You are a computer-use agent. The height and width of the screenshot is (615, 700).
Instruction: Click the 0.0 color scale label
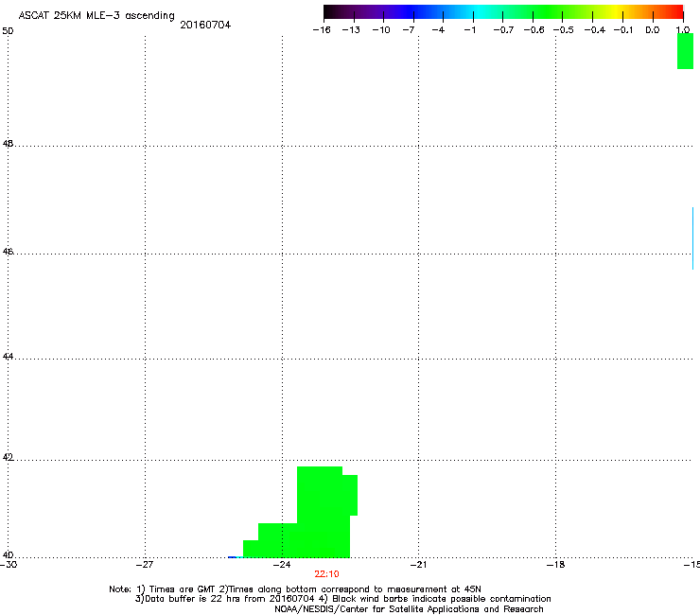tap(653, 30)
